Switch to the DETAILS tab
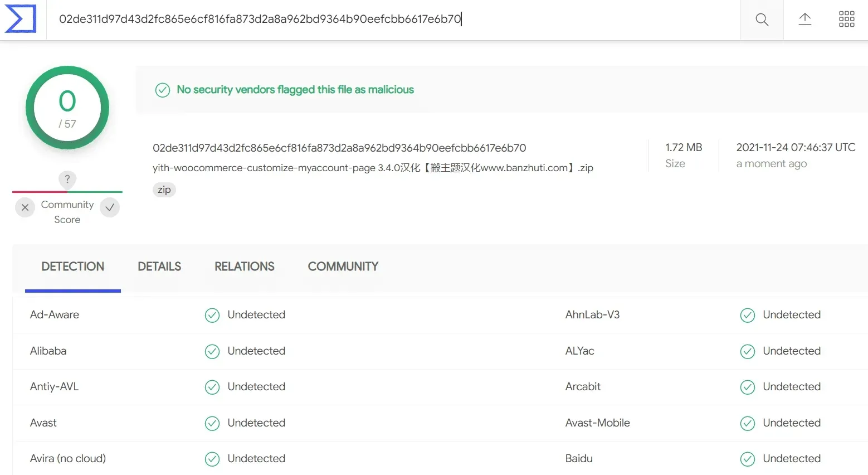 click(x=159, y=267)
